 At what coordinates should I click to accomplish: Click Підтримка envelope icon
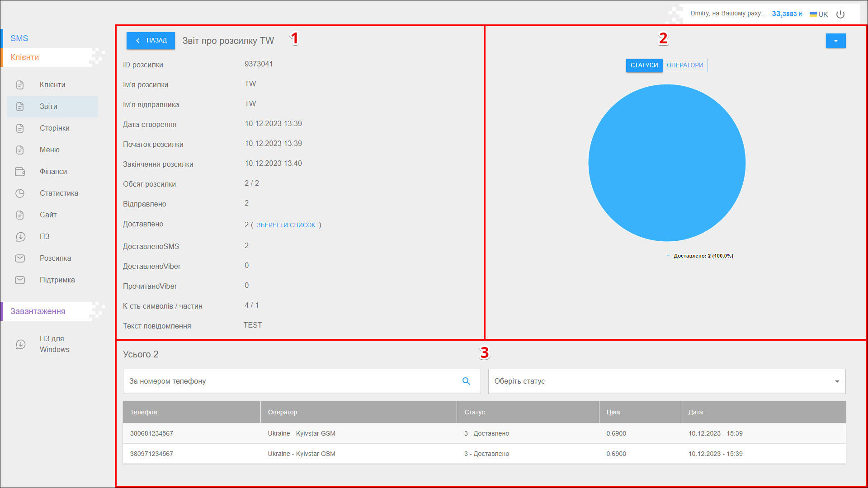20,280
